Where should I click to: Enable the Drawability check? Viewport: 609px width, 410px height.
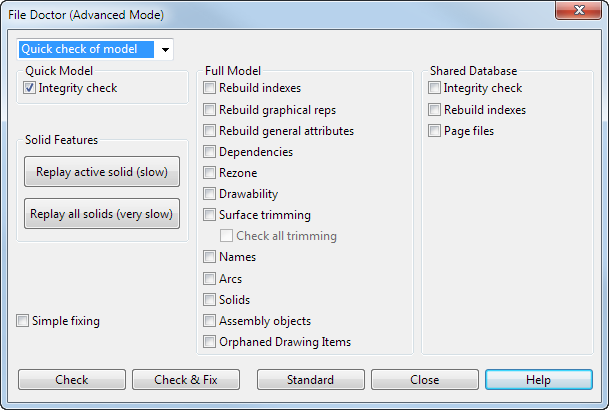[209, 194]
